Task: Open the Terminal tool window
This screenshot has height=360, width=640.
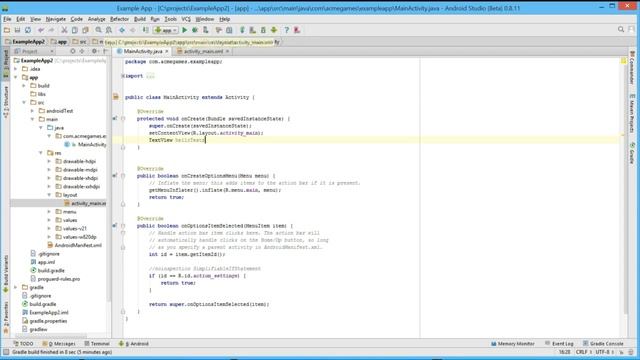Action: [x=97, y=344]
